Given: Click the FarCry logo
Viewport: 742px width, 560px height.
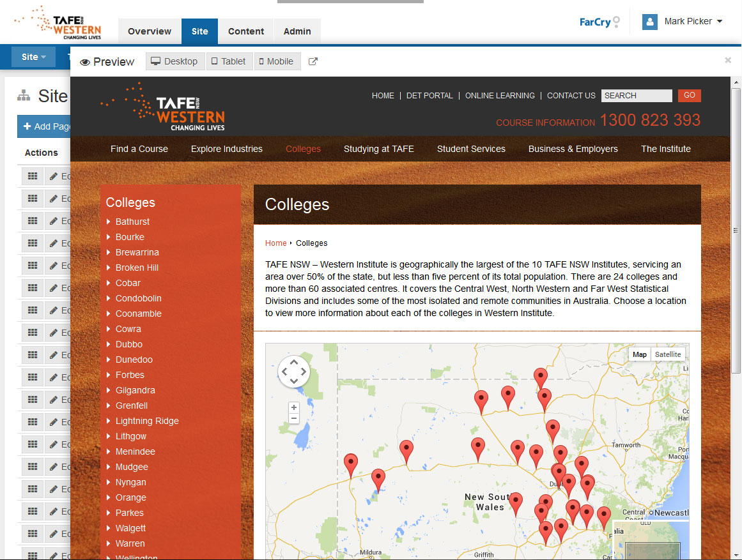Looking at the screenshot, I should coord(599,22).
